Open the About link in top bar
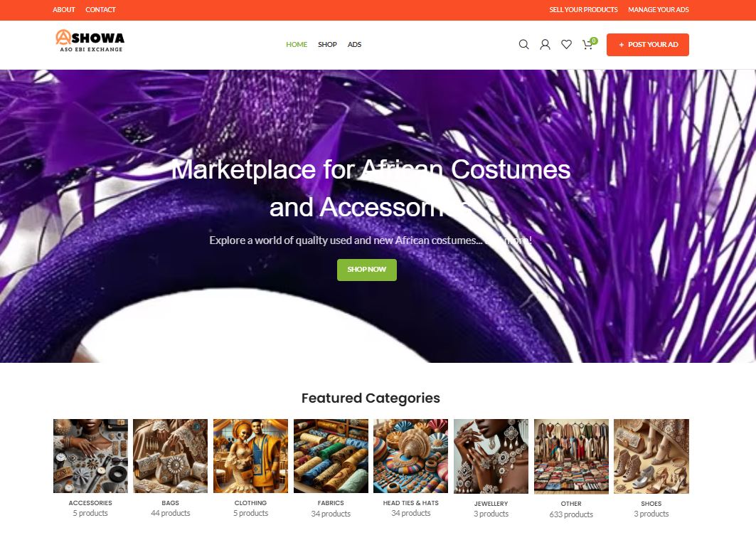 coord(63,10)
